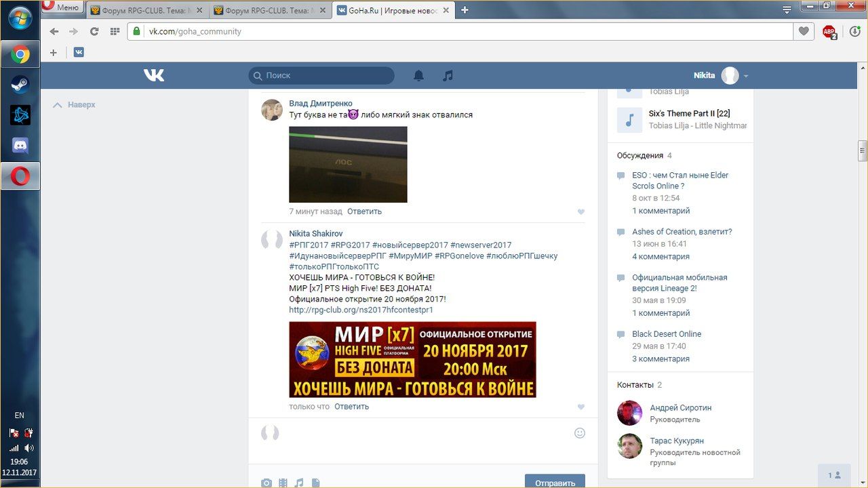Screen dimensions: 868x488
Task: Attach a video with film icon
Action: point(283,483)
